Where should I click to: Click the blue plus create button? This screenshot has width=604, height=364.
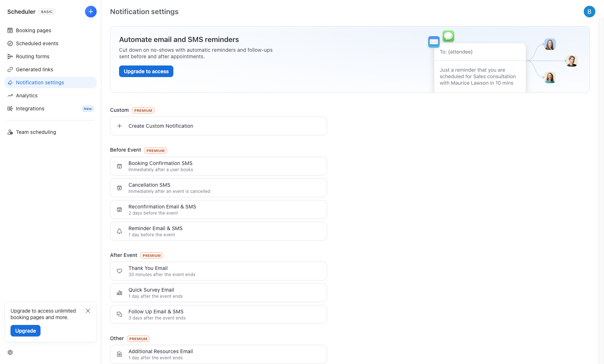[x=91, y=12]
